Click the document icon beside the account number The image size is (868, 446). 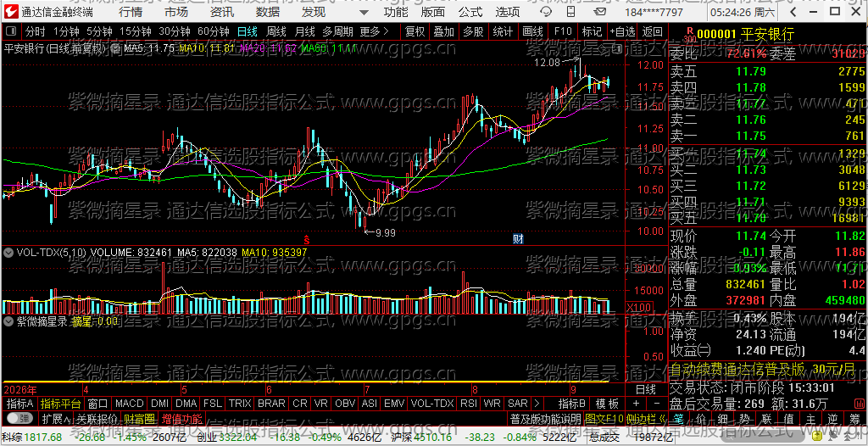(x=599, y=12)
